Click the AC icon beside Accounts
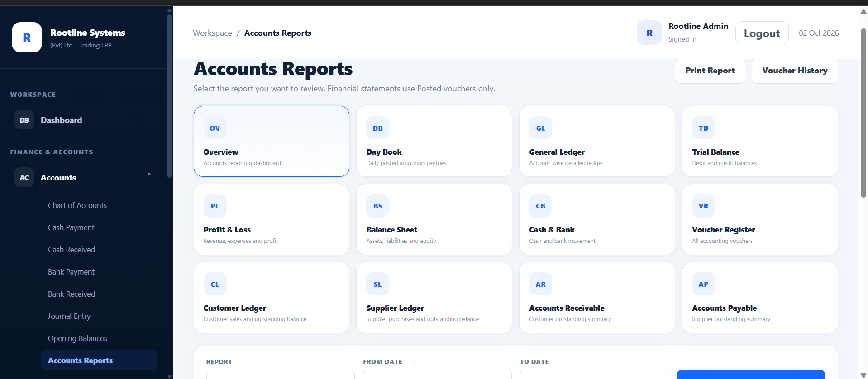Viewport: 868px width, 379px height. (x=24, y=178)
